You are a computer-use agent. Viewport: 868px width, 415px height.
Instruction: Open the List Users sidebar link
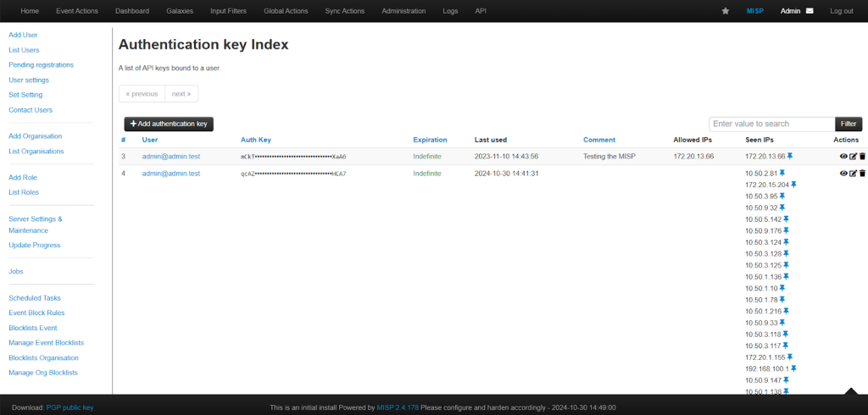24,50
